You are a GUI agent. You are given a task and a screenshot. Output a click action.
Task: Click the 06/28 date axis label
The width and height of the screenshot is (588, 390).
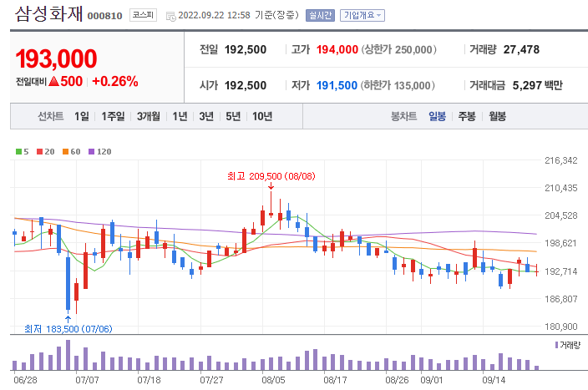[26, 380]
